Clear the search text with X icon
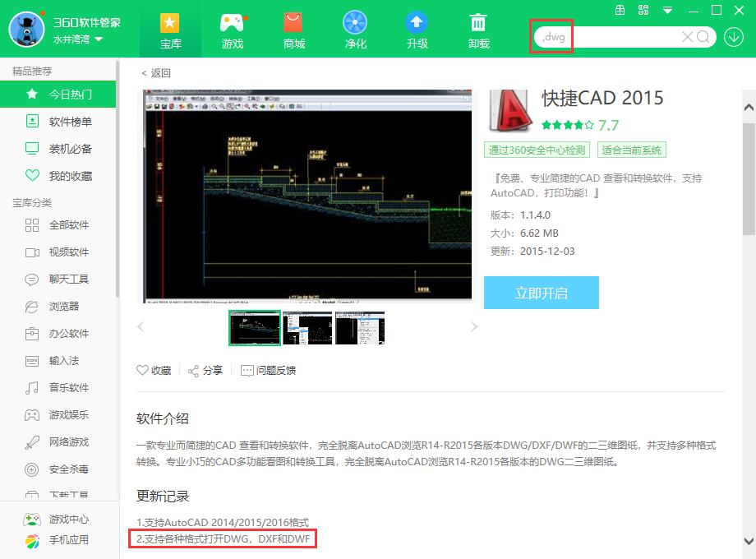756x559 pixels. point(687,37)
